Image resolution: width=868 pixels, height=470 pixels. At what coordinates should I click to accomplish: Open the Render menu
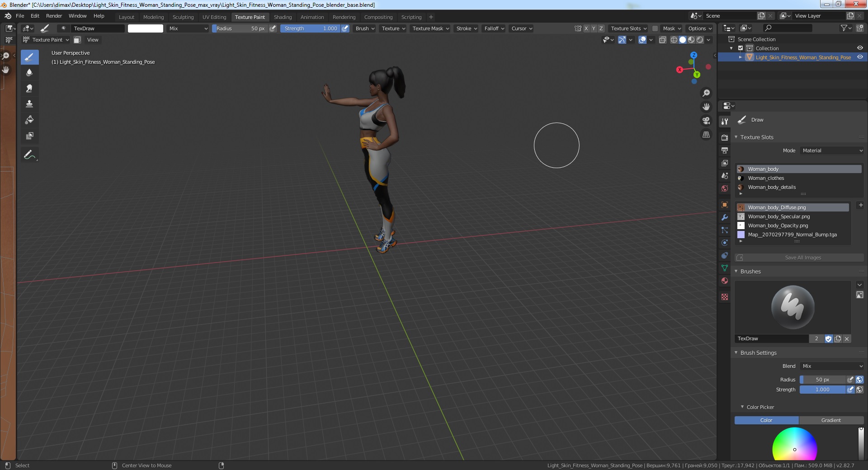click(54, 16)
